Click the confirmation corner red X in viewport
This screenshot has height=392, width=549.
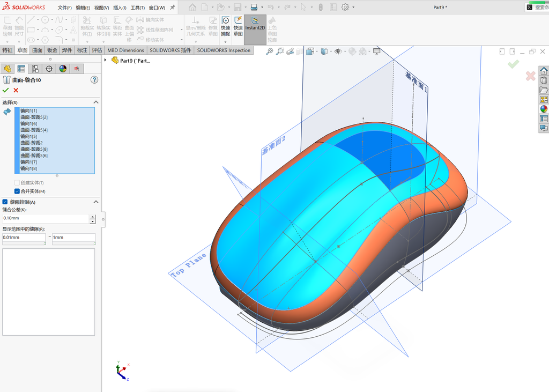(530, 76)
